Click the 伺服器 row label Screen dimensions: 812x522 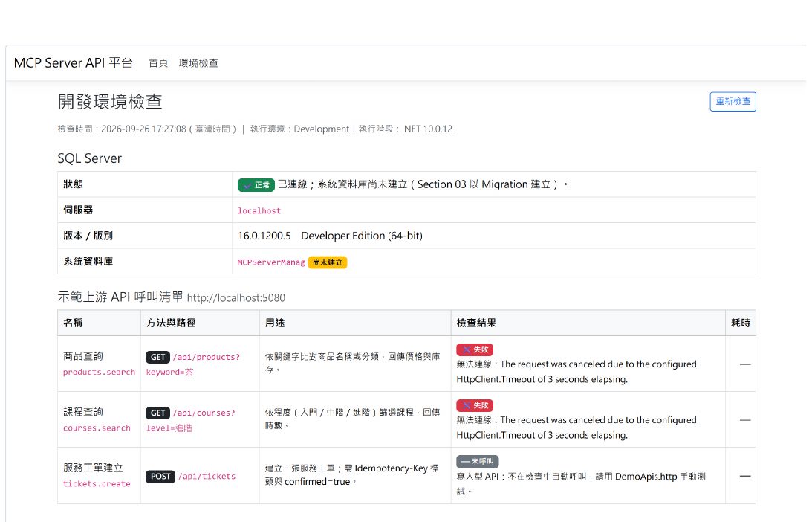pyautogui.click(x=78, y=210)
